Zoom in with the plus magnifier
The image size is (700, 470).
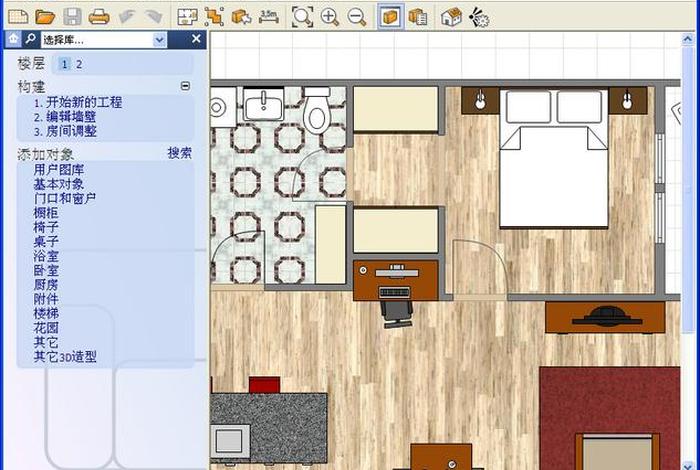[x=330, y=17]
